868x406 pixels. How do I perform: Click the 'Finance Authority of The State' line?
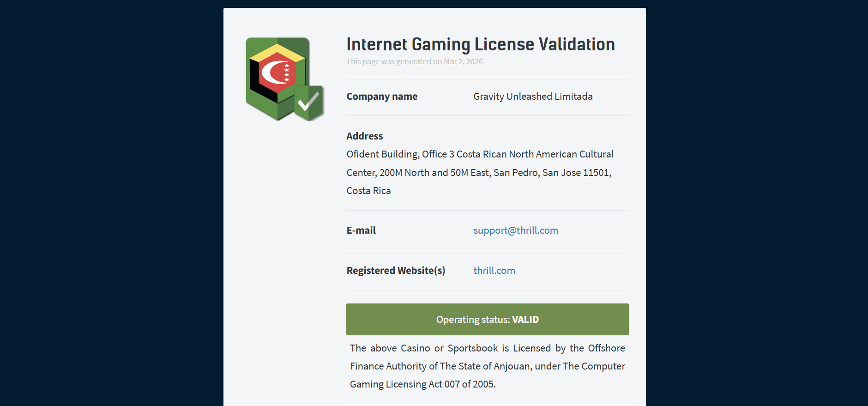(x=487, y=366)
